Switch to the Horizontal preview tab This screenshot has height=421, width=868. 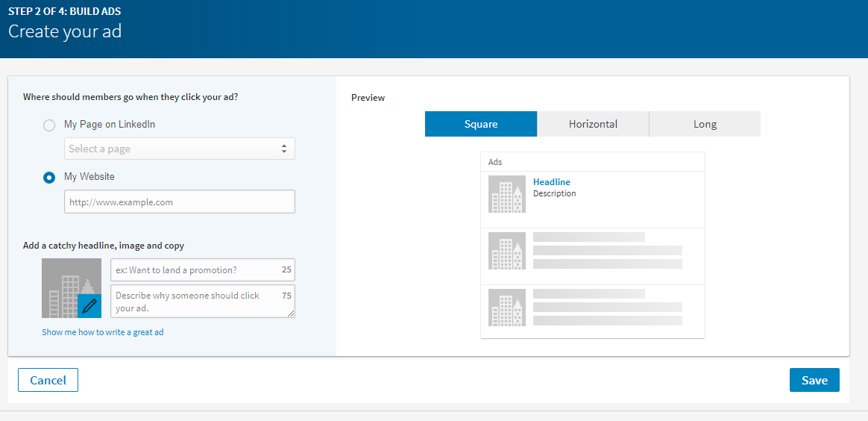click(x=593, y=124)
